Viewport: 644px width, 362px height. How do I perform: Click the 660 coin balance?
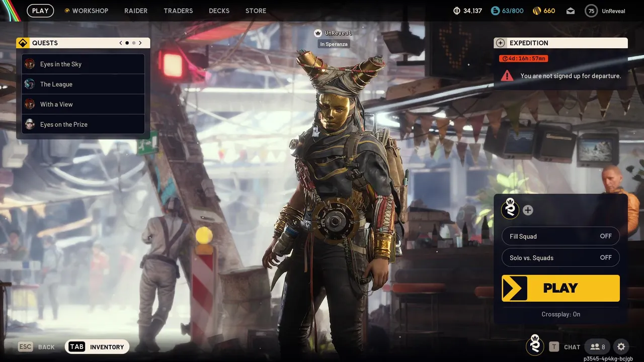tap(549, 11)
